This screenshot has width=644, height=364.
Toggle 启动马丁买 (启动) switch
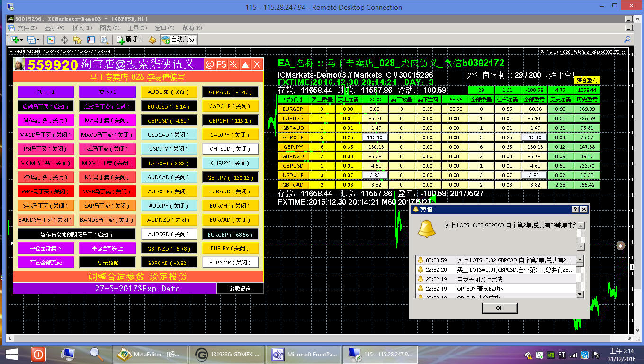(x=46, y=106)
